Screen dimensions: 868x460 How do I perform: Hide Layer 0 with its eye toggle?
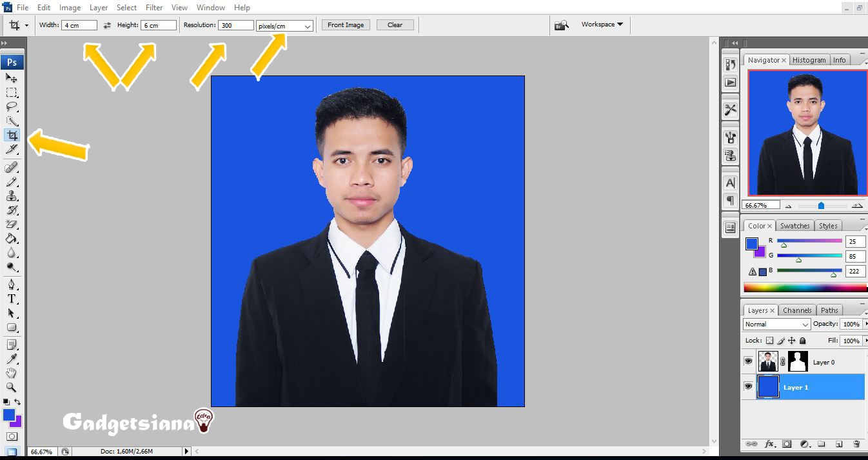(x=749, y=361)
